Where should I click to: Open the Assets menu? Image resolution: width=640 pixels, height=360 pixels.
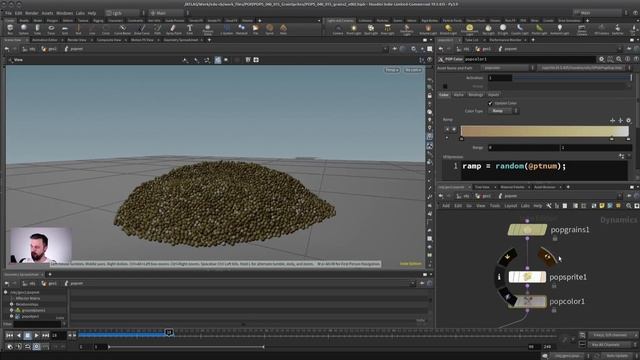[x=47, y=13]
